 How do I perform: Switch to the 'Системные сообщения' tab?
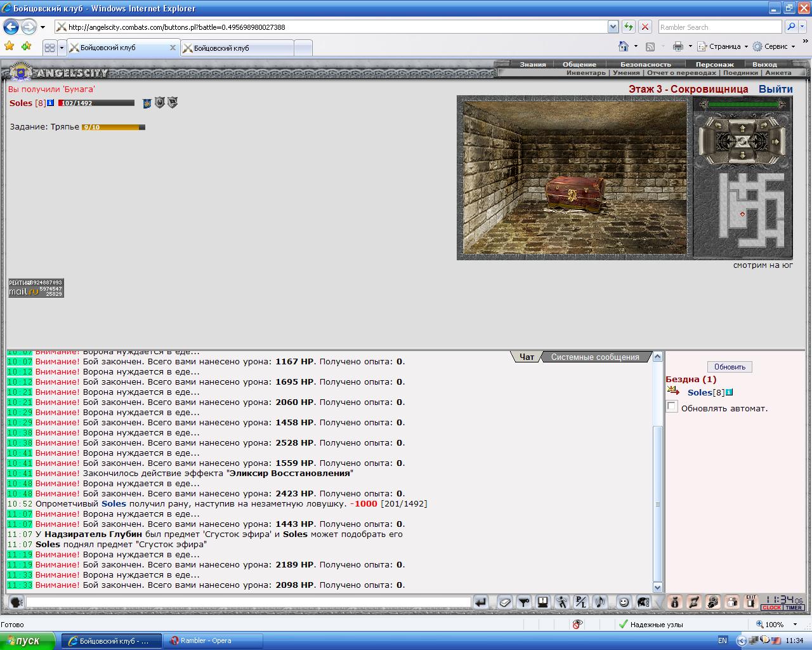click(595, 357)
